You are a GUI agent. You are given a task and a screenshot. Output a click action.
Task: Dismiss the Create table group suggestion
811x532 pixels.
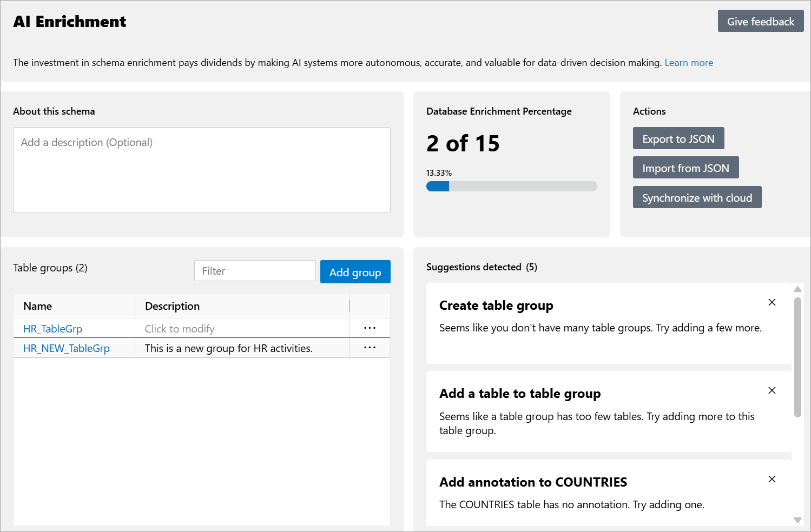tap(772, 302)
